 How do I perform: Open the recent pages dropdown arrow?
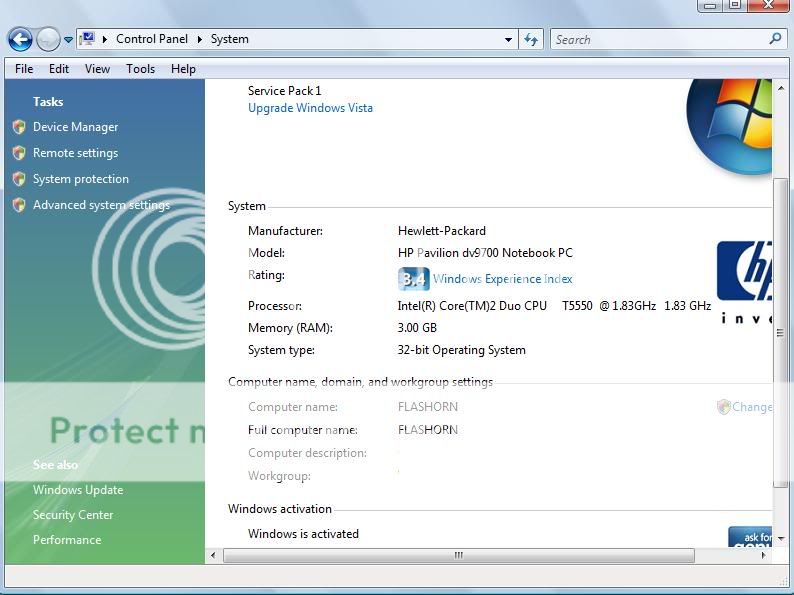coord(68,39)
